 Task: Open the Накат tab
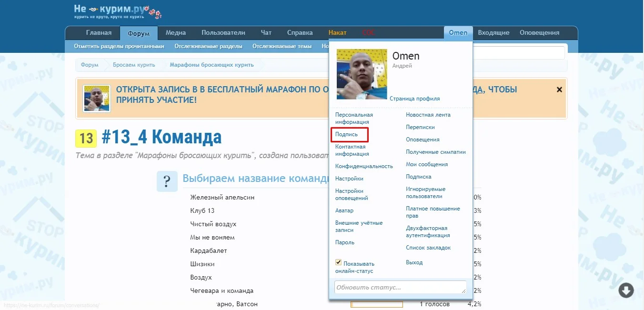click(338, 33)
